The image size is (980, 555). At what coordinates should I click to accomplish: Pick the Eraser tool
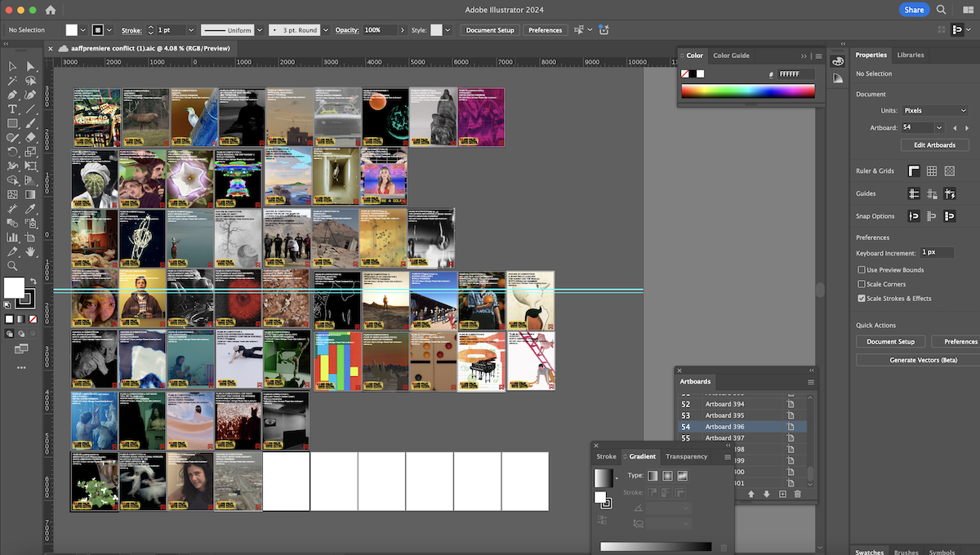(31, 137)
